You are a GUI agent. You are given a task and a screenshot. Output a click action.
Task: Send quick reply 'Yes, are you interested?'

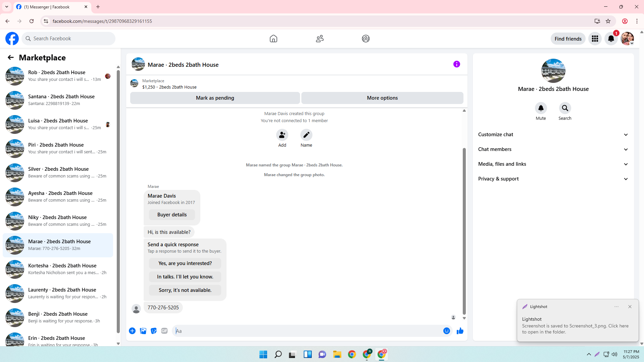(x=185, y=263)
